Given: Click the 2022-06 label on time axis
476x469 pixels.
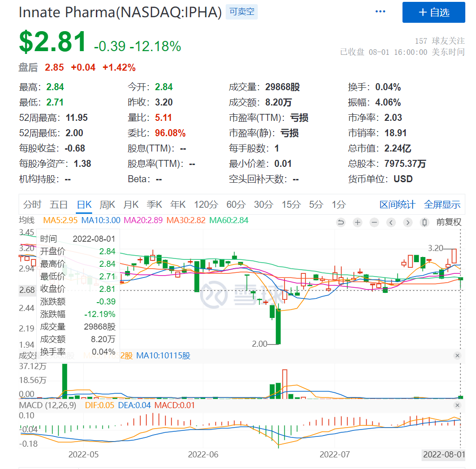Looking at the screenshot, I should click(203, 455).
